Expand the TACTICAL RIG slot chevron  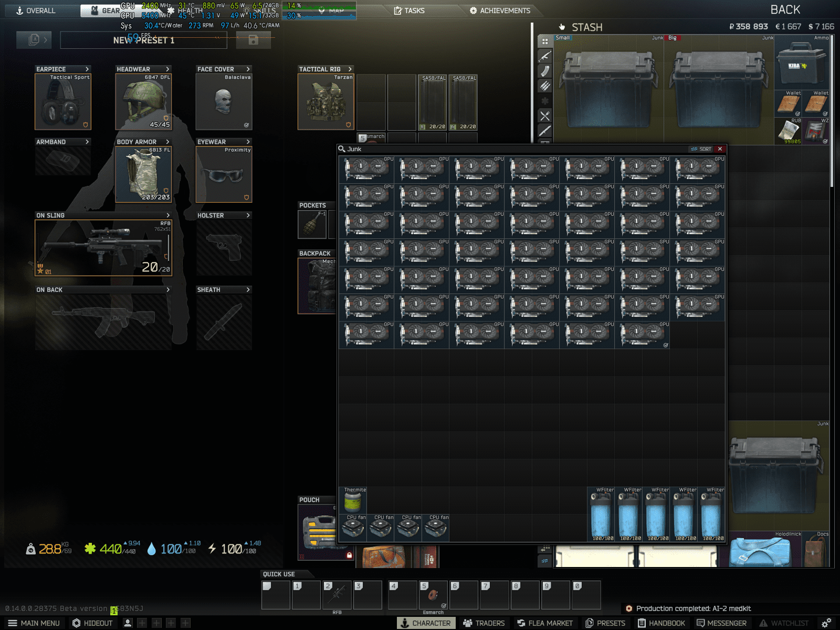click(x=350, y=69)
